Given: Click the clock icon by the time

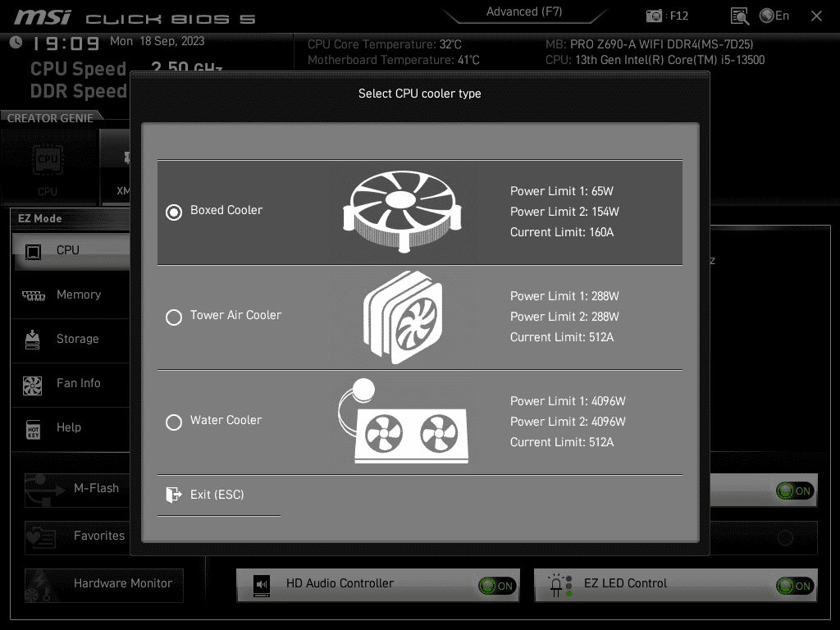Looking at the screenshot, I should click(x=16, y=42).
